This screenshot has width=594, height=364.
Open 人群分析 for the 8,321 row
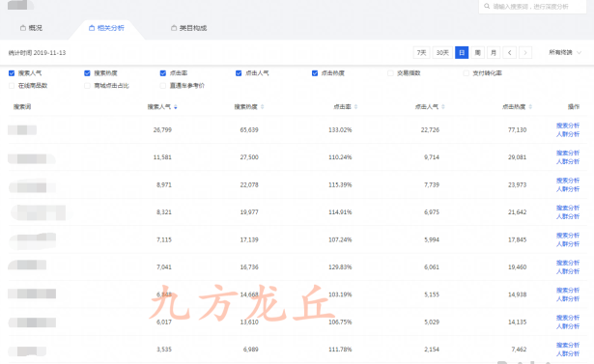tap(568, 216)
